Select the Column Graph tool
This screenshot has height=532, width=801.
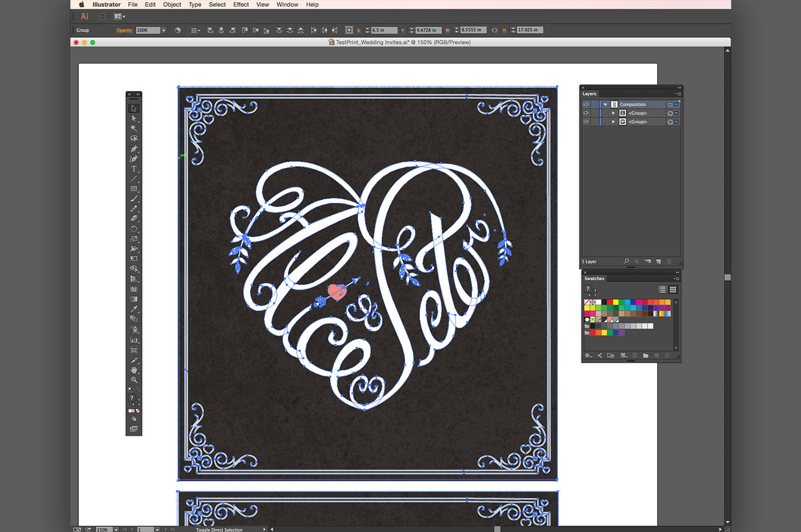point(134,340)
